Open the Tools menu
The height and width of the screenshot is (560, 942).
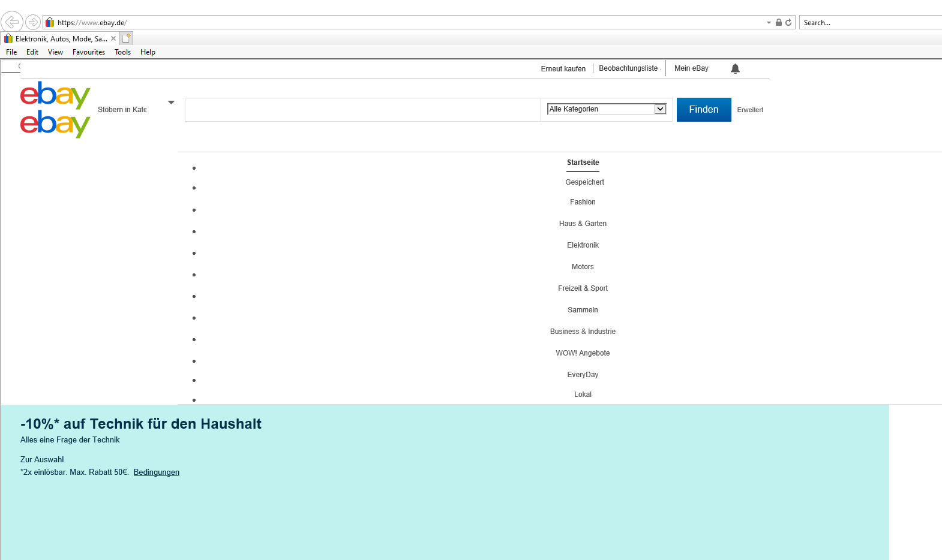pos(122,52)
